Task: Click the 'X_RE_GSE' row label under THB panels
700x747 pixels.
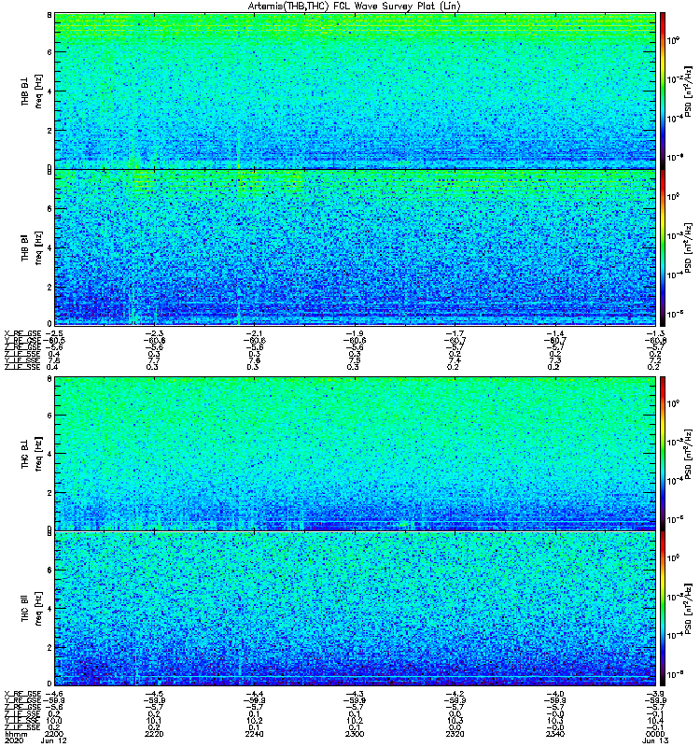Action: click(22, 333)
